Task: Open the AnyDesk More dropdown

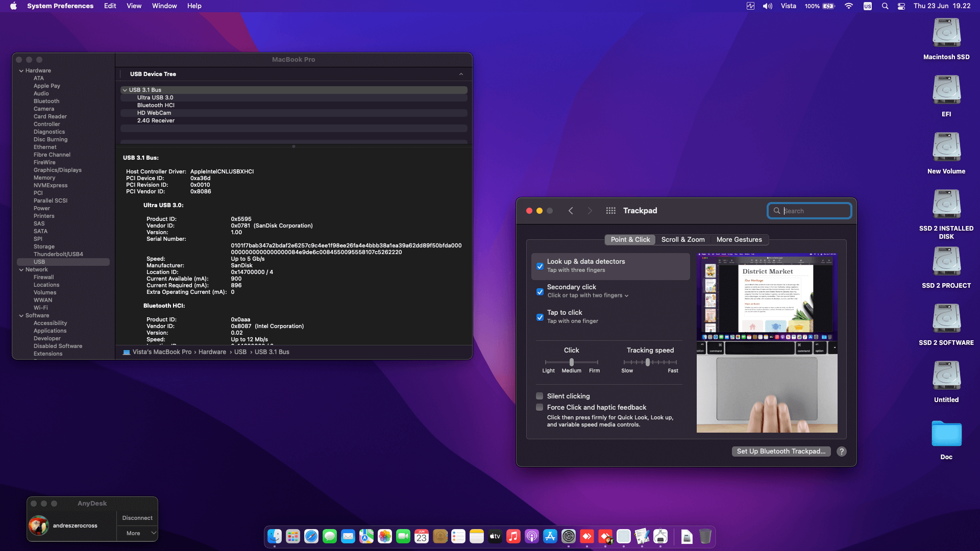Action: pyautogui.click(x=137, y=533)
